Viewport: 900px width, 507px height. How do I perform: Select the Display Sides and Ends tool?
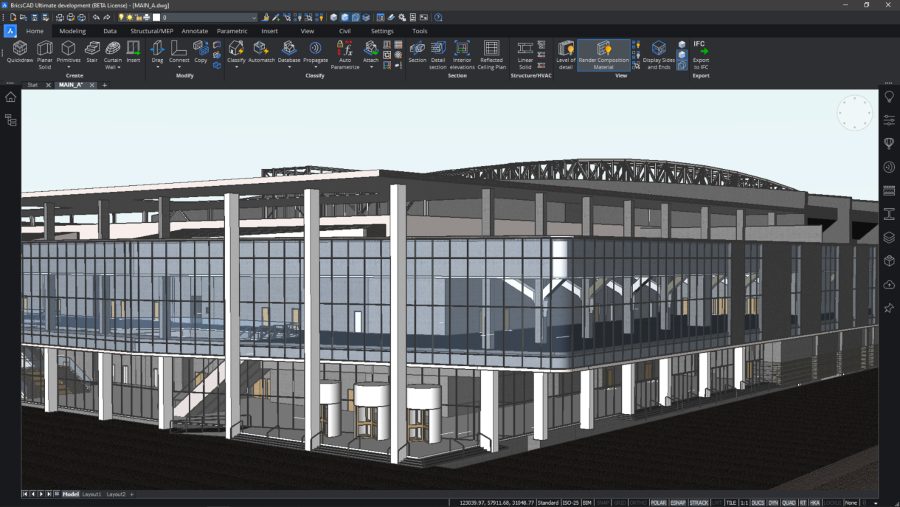(x=658, y=52)
